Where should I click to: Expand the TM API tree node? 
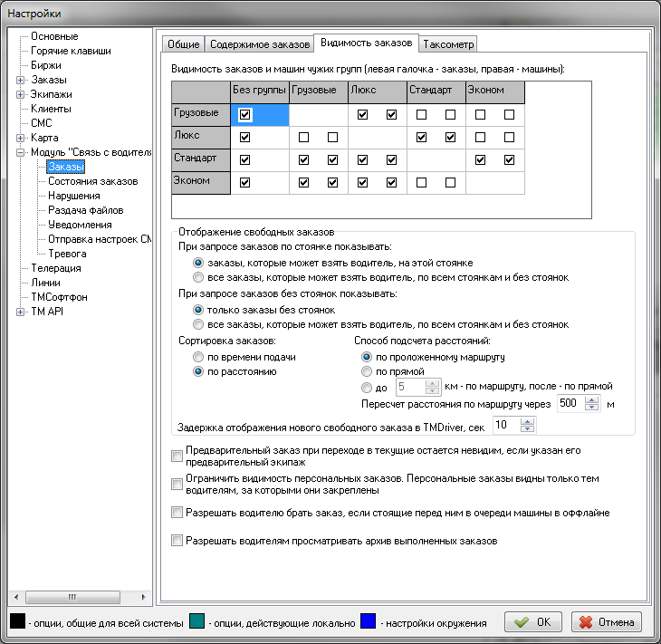21,312
